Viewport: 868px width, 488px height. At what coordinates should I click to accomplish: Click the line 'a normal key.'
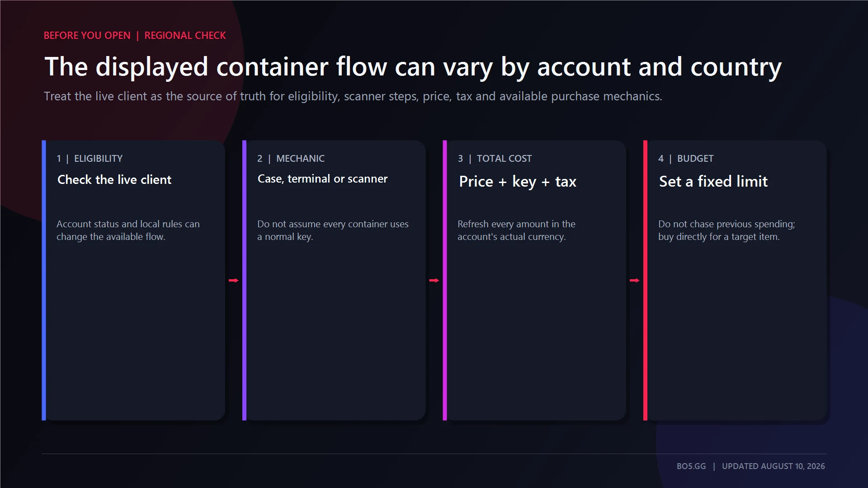click(285, 237)
